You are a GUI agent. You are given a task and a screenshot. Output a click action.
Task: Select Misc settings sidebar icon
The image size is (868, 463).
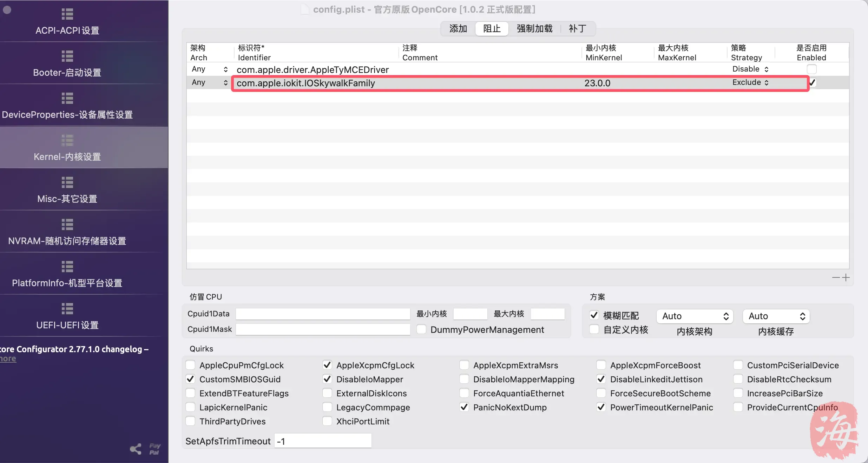[67, 182]
